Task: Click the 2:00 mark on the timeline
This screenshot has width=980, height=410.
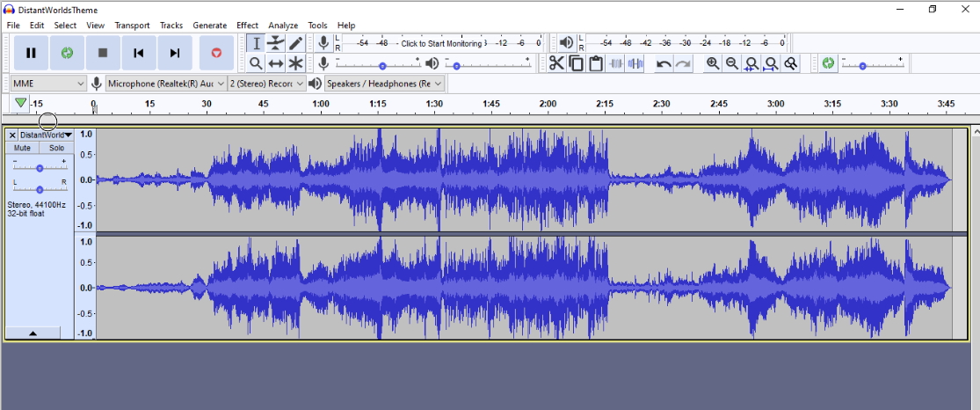Action: click(x=548, y=104)
